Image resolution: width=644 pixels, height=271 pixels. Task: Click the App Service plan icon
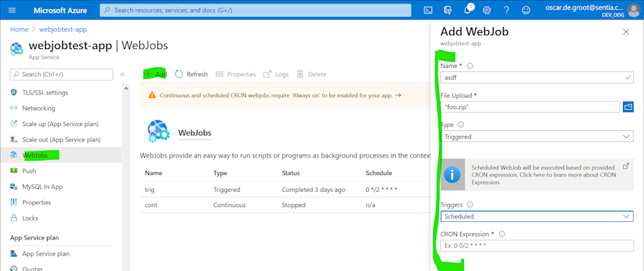pyautogui.click(x=14, y=253)
